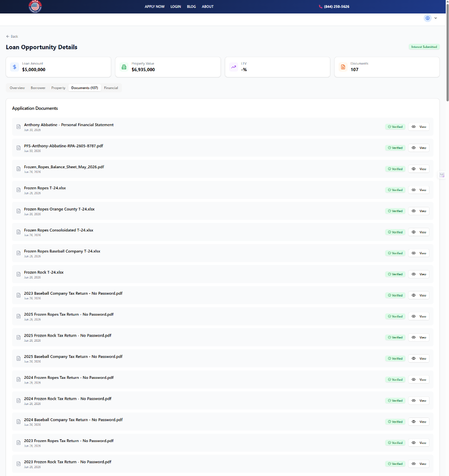Open BLOG in top navigation
Screen dimensions: 449x476
(x=191, y=7)
